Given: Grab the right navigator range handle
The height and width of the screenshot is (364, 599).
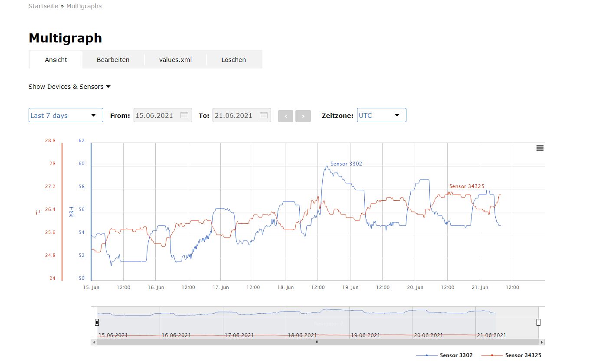Looking at the screenshot, I should coord(538,322).
